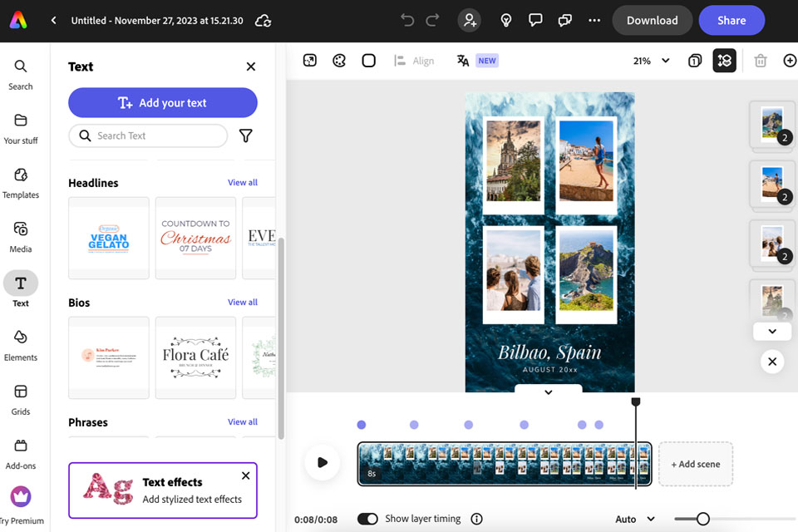Image resolution: width=798 pixels, height=532 pixels.
Task: Open the lightbulb tips icon
Action: tap(506, 20)
